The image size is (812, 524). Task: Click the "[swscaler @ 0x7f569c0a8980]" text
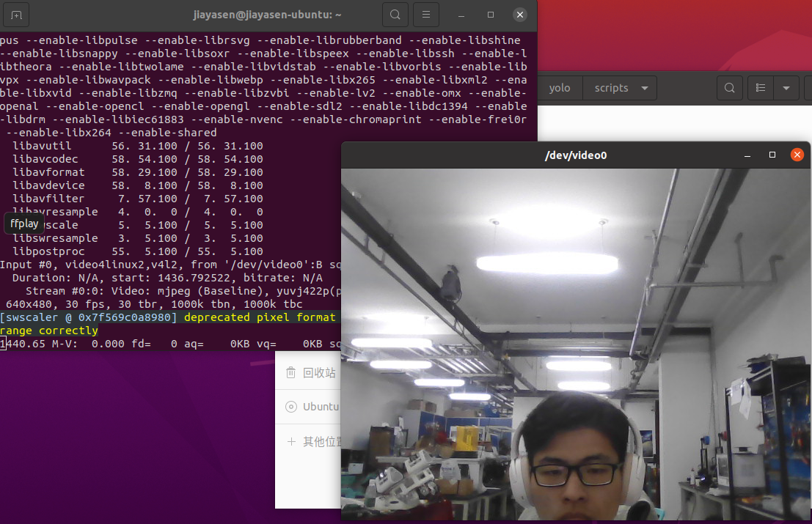tap(89, 317)
